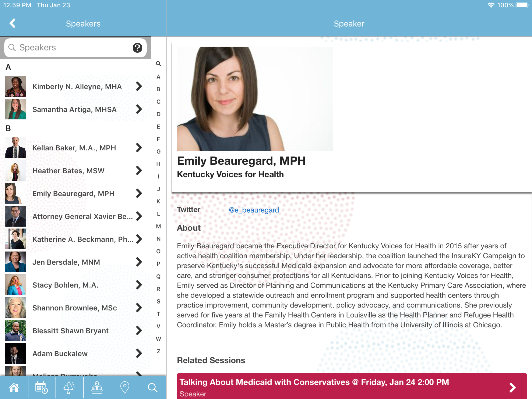This screenshot has height=399, width=532.
Task: Expand Shannon Brownlee row chevron
Action: point(139,308)
